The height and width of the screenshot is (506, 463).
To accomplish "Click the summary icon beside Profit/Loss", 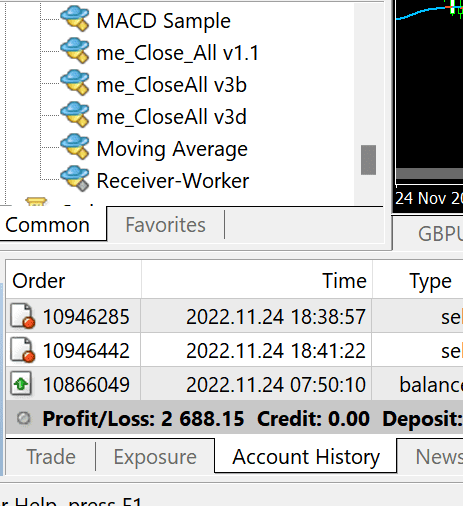I will point(24,418).
